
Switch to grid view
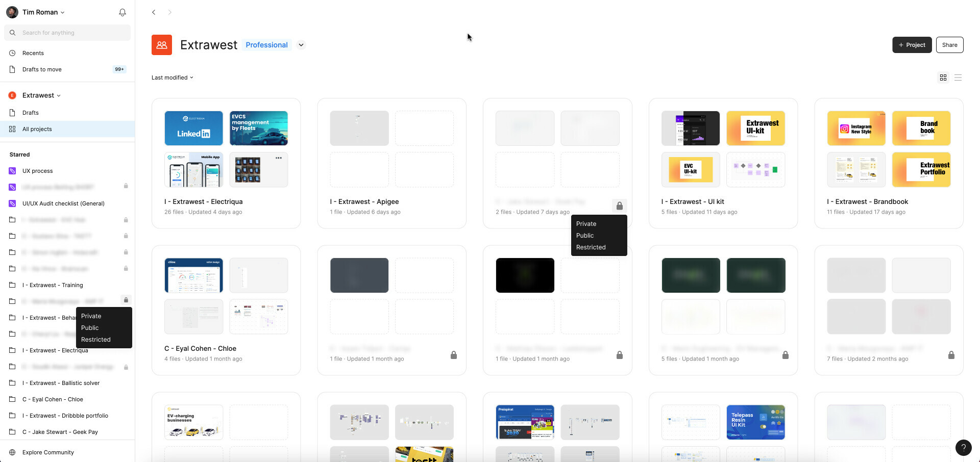coord(943,78)
